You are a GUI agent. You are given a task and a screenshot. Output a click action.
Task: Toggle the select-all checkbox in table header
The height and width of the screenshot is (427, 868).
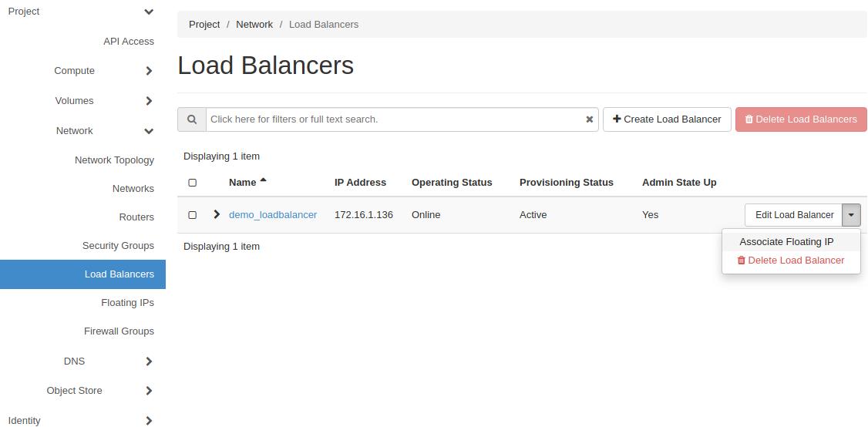tap(193, 183)
